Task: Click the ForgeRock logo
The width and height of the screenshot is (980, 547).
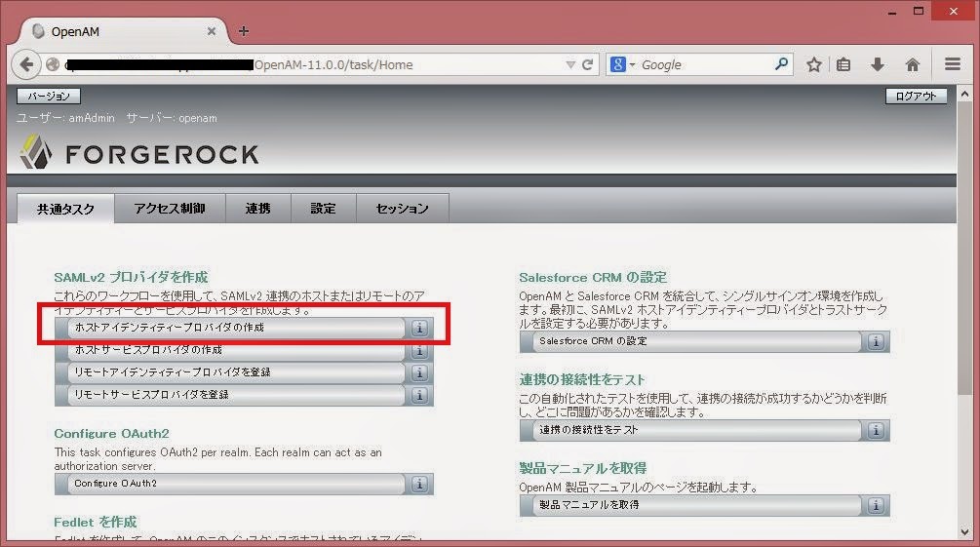Action: [x=138, y=152]
